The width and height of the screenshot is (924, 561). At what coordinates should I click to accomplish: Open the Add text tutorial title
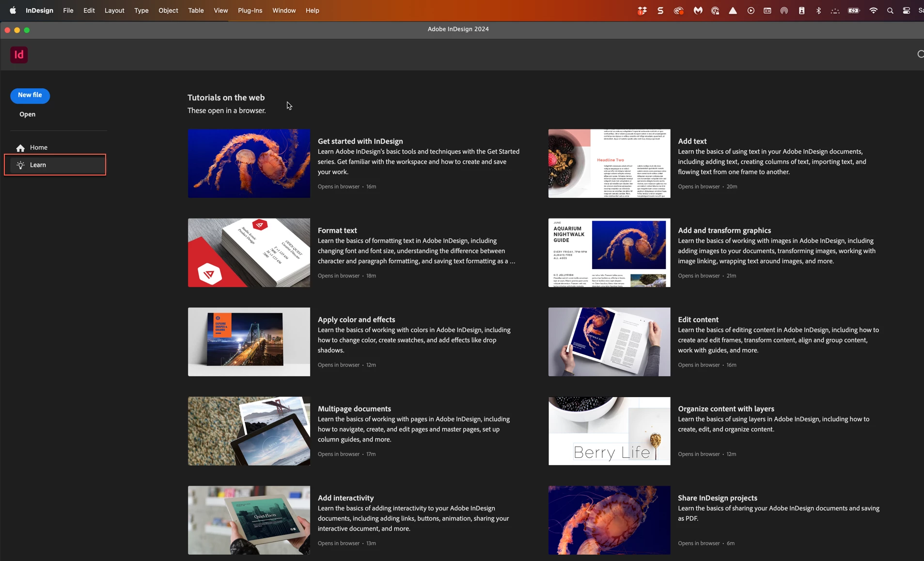click(x=692, y=141)
